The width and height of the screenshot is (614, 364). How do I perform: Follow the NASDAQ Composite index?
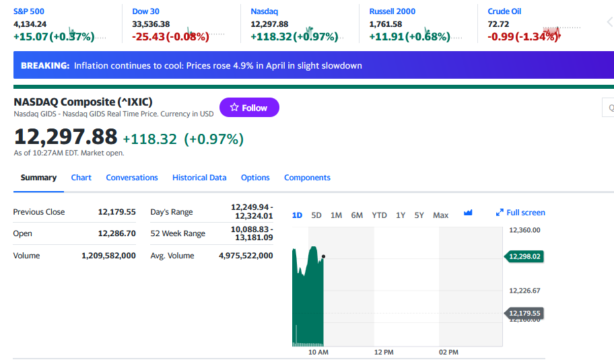coord(249,107)
